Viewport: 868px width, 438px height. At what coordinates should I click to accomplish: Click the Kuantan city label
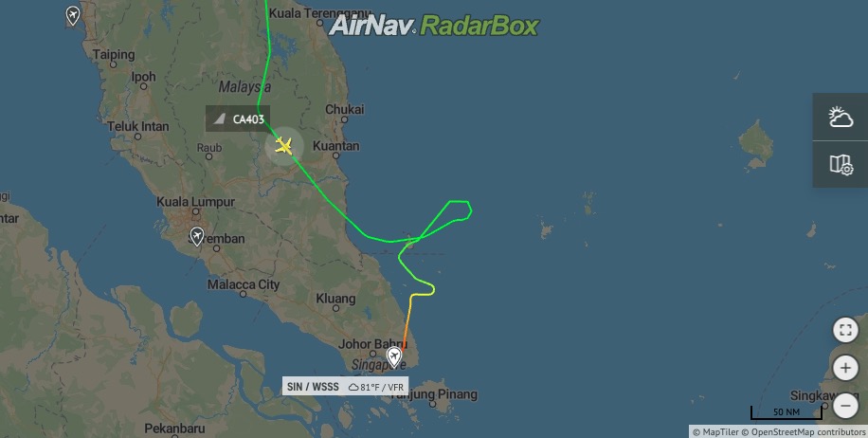coord(336,146)
